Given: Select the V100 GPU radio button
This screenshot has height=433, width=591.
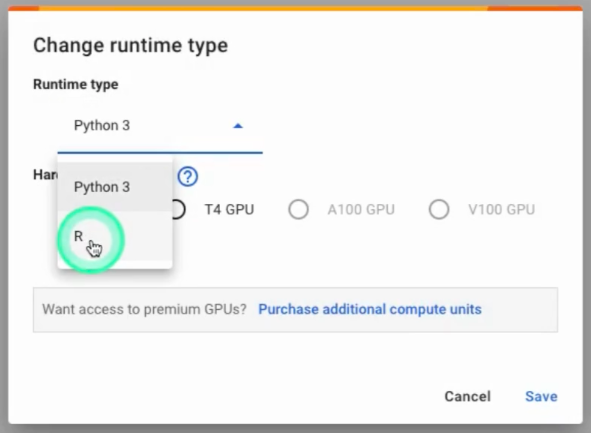Looking at the screenshot, I should coord(439,209).
